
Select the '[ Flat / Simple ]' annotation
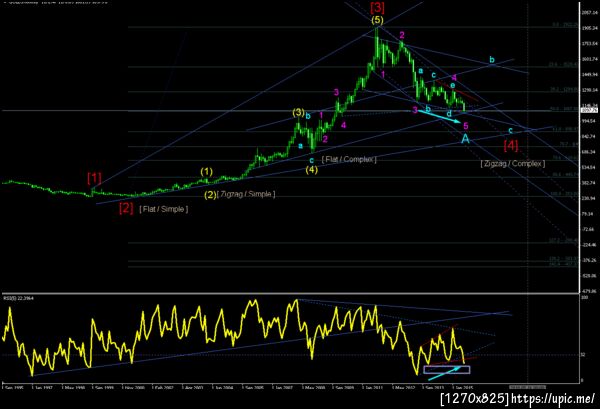point(164,209)
